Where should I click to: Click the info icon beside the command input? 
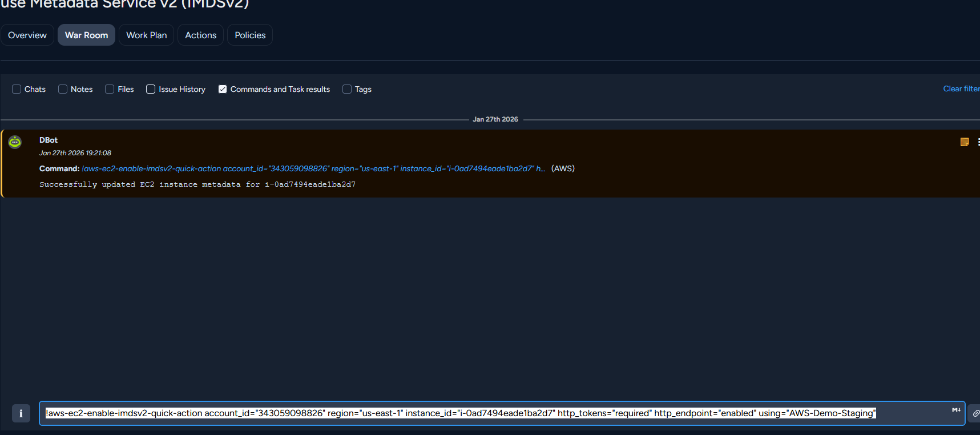(21, 413)
